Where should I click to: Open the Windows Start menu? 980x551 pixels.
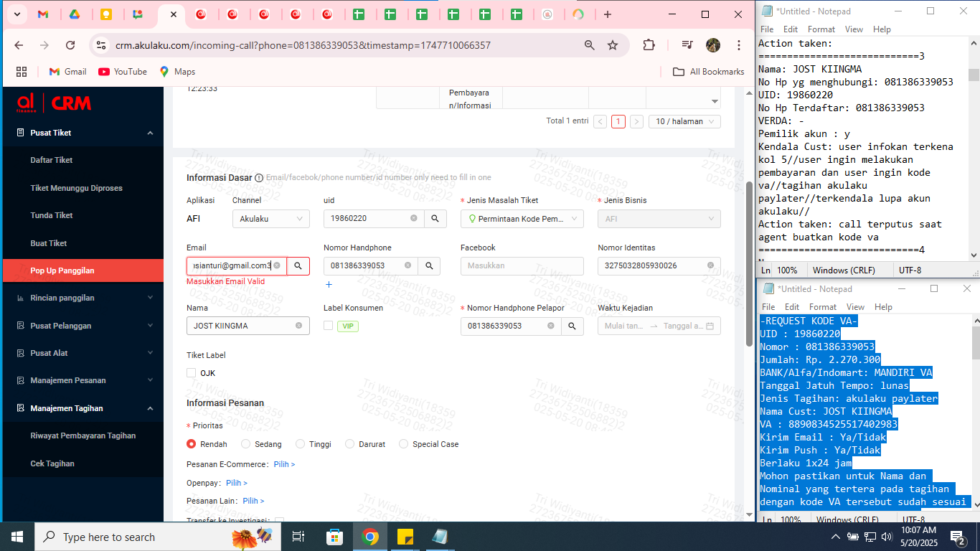17,537
